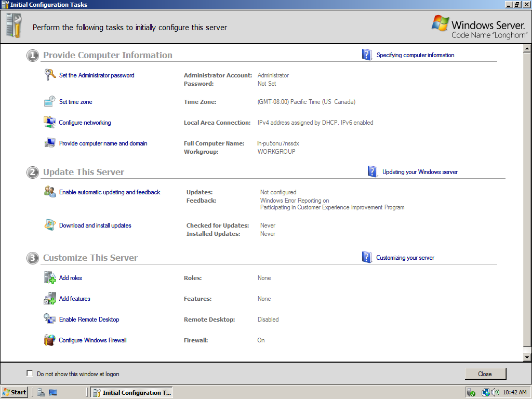532x399 pixels.
Task: Click the network icon for Configure networking
Action: (x=50, y=123)
